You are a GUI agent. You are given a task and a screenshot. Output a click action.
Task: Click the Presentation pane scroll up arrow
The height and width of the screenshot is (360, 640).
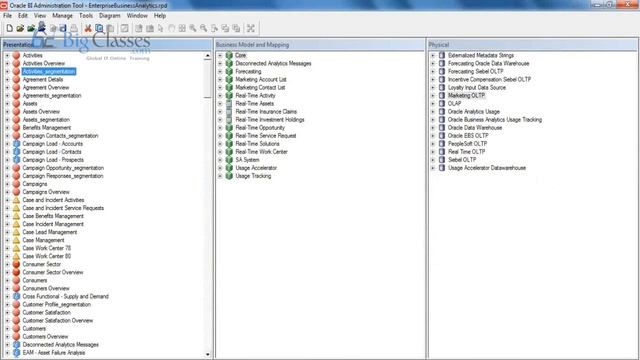point(208,56)
